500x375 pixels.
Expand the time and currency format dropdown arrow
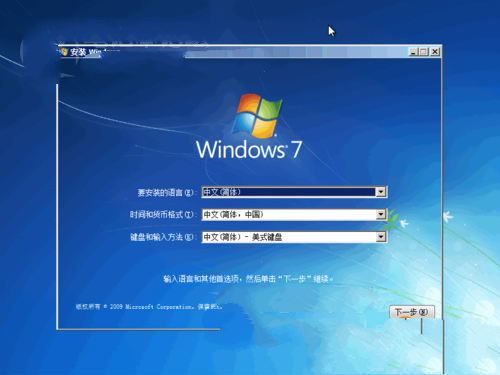click(x=381, y=214)
